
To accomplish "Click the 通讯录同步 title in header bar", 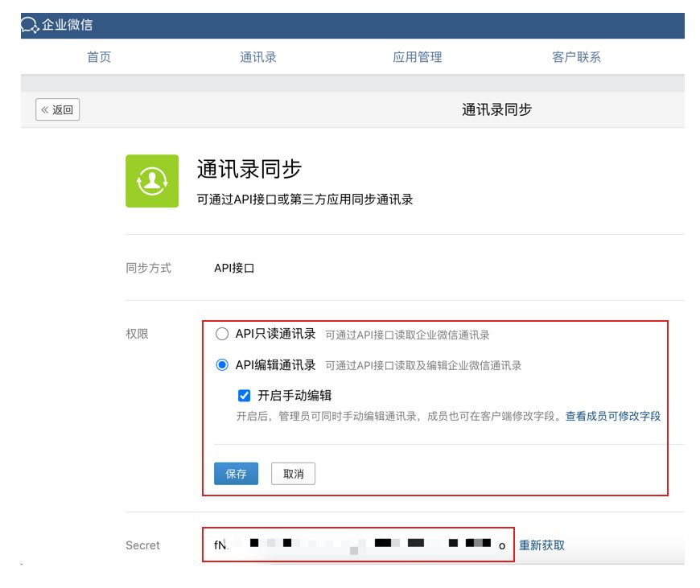I will point(496,110).
